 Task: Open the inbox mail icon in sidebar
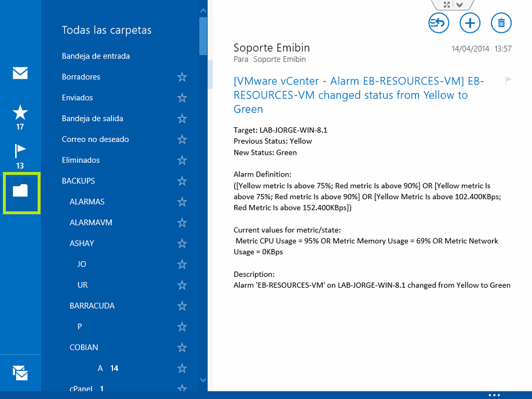click(20, 73)
